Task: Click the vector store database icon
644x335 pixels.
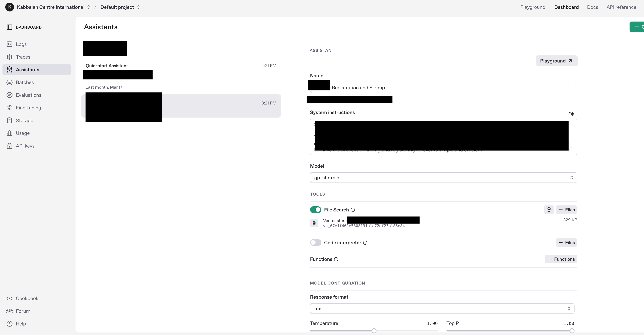Action: click(314, 223)
